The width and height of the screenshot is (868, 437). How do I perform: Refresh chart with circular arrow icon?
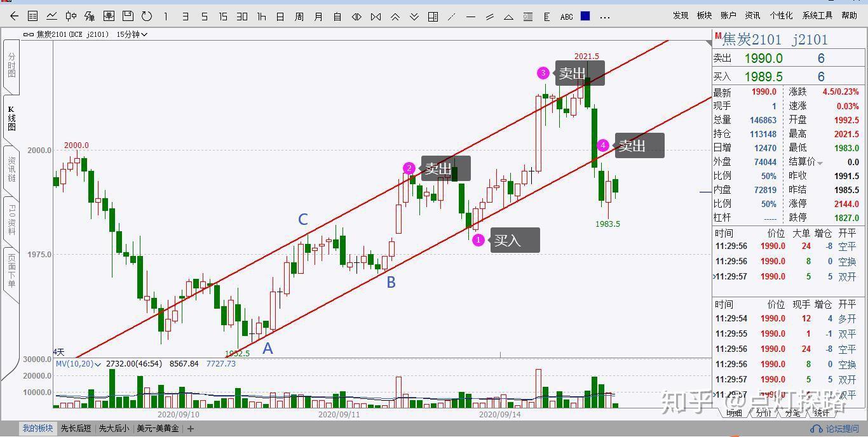(147, 17)
